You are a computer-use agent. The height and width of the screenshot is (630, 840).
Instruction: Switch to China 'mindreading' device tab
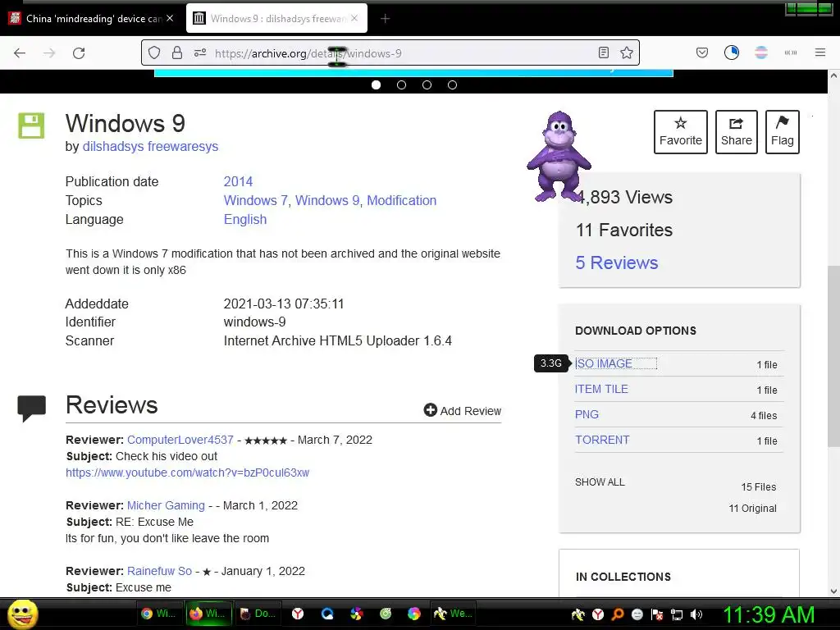(92, 19)
